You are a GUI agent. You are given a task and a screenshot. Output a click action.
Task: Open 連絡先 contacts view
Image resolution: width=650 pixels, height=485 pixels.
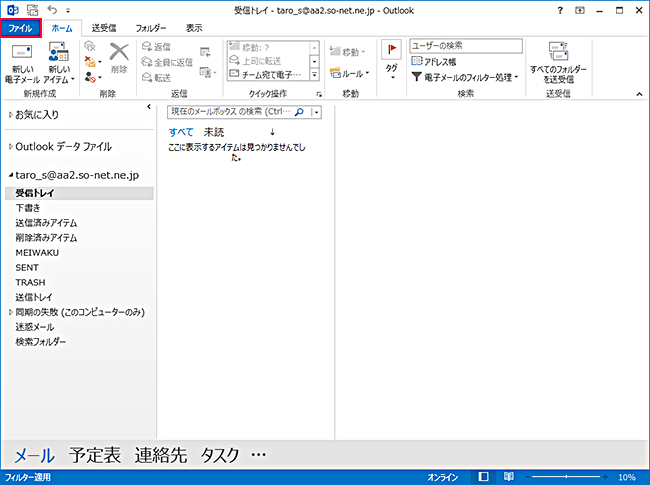(x=161, y=455)
